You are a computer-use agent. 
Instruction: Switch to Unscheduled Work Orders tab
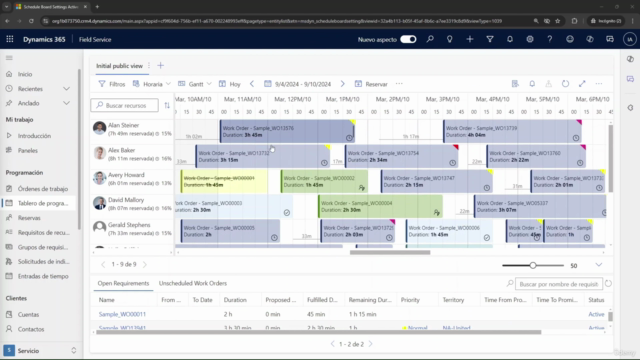coord(193,283)
